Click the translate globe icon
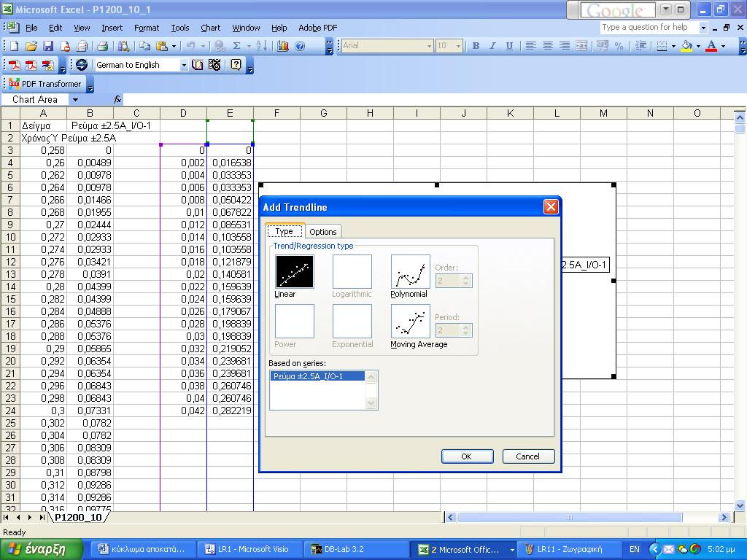The height and width of the screenshot is (560, 747). [x=82, y=65]
